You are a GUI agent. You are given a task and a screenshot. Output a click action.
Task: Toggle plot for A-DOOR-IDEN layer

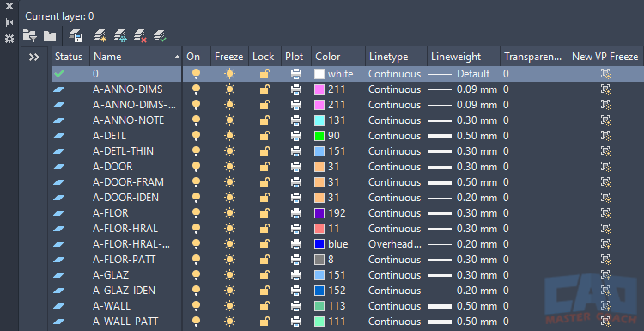click(296, 198)
